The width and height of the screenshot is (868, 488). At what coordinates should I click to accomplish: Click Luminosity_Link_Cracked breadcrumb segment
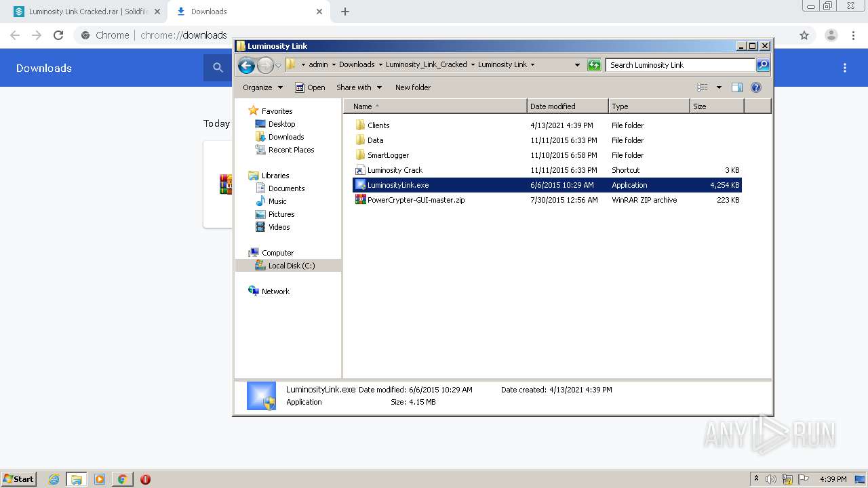click(x=427, y=65)
